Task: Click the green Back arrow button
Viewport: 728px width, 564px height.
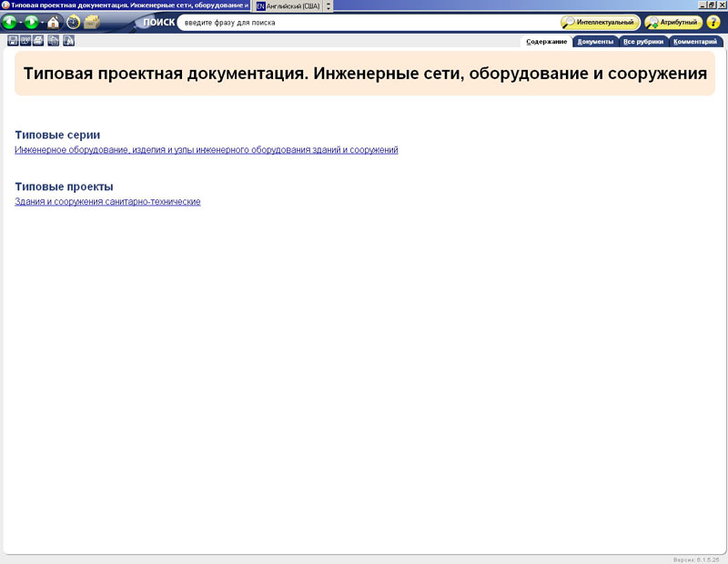Action: (9, 22)
